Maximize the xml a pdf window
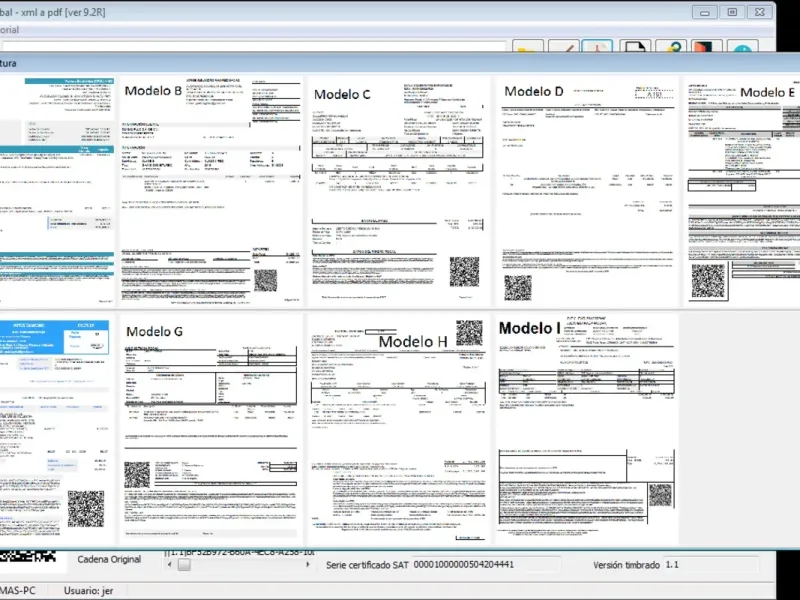This screenshot has width=800, height=600. click(x=732, y=12)
